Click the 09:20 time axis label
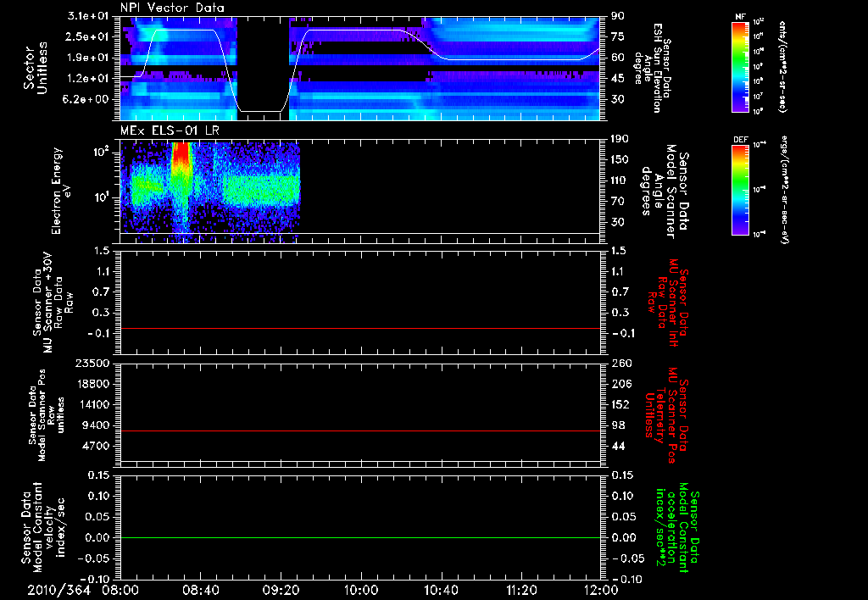868x600 pixels. pos(281,590)
